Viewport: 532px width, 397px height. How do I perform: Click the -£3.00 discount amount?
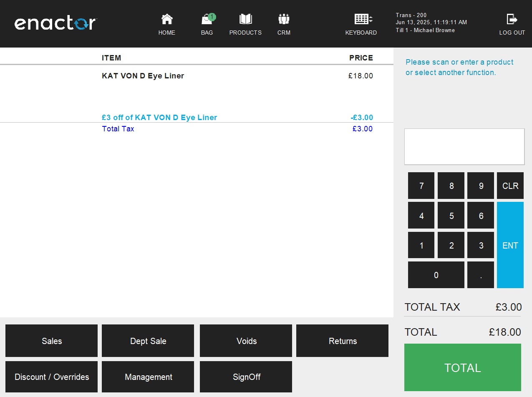(362, 118)
